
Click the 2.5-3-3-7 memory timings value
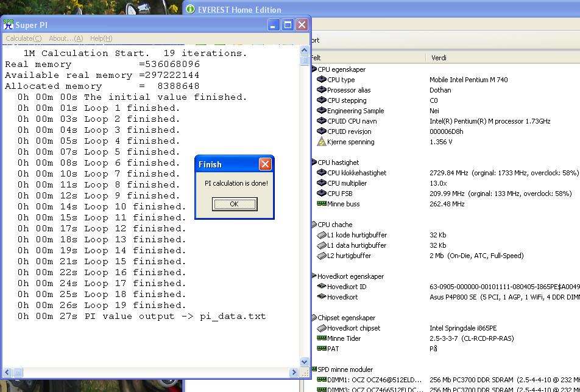click(472, 338)
